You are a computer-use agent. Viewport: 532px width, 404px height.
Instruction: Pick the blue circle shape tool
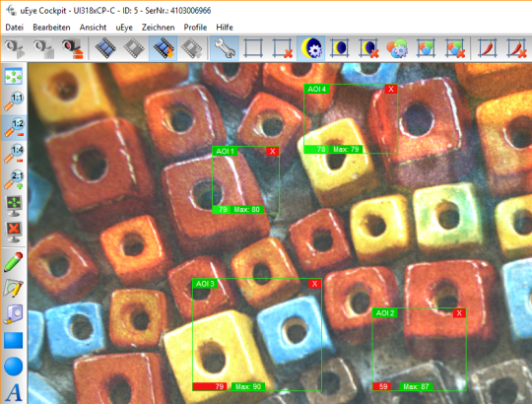[x=14, y=367]
